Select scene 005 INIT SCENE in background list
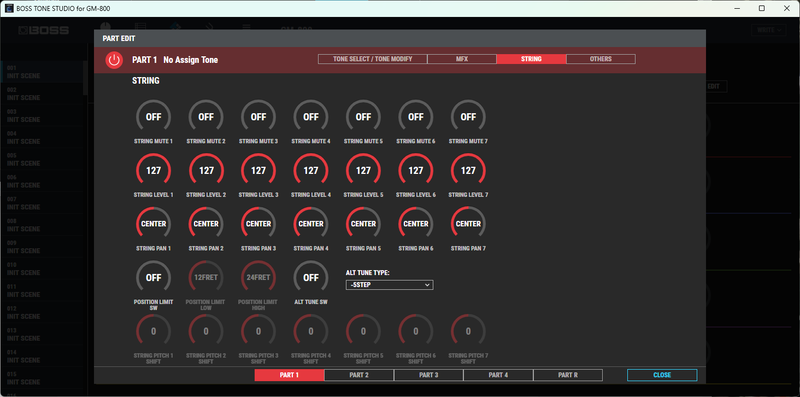The width and height of the screenshot is (800, 397). tap(41, 159)
